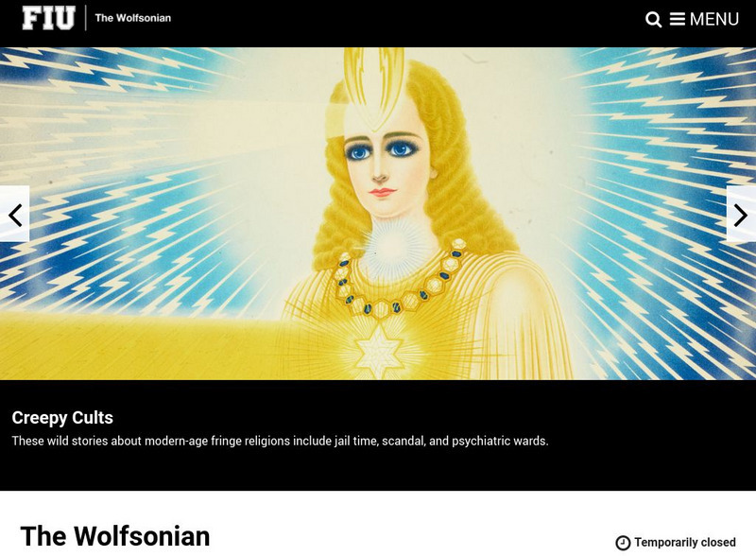This screenshot has height=556, width=756.
Task: Click the FIU logo
Action: (48, 18)
